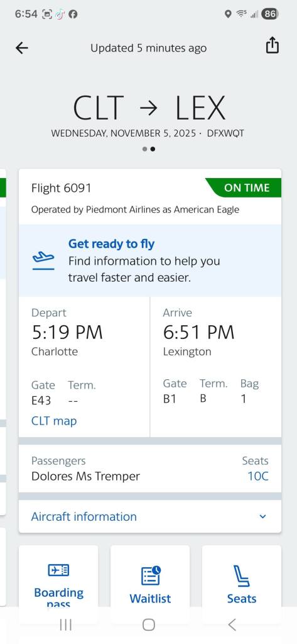Viewport: 297px width, 644px height.
Task: Open Get ready to fly banner
Action: (150, 261)
